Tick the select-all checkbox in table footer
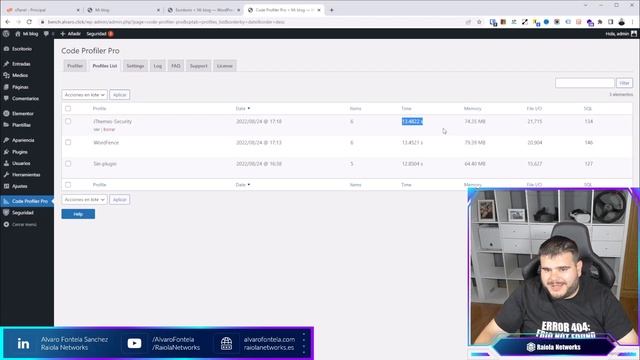640x360 pixels. tap(68, 185)
